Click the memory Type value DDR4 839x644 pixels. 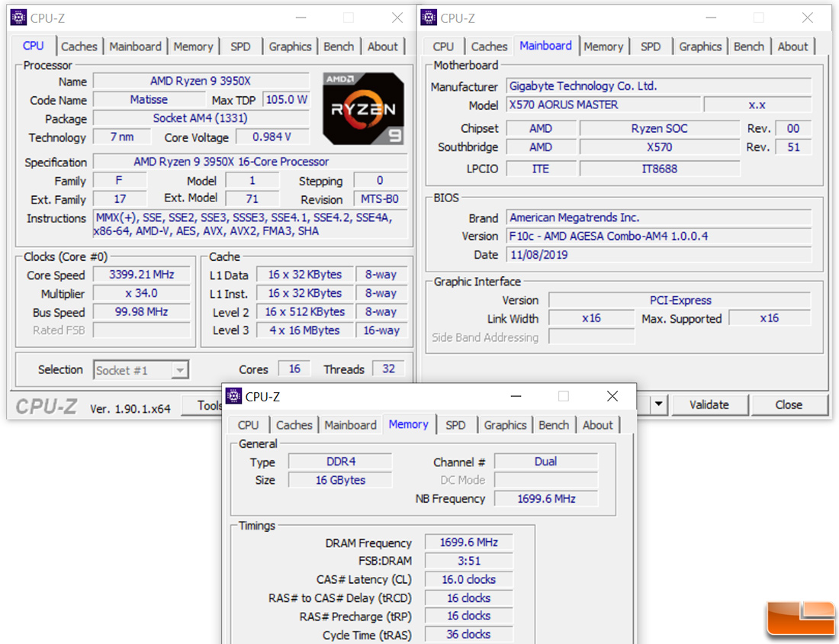[x=340, y=462]
